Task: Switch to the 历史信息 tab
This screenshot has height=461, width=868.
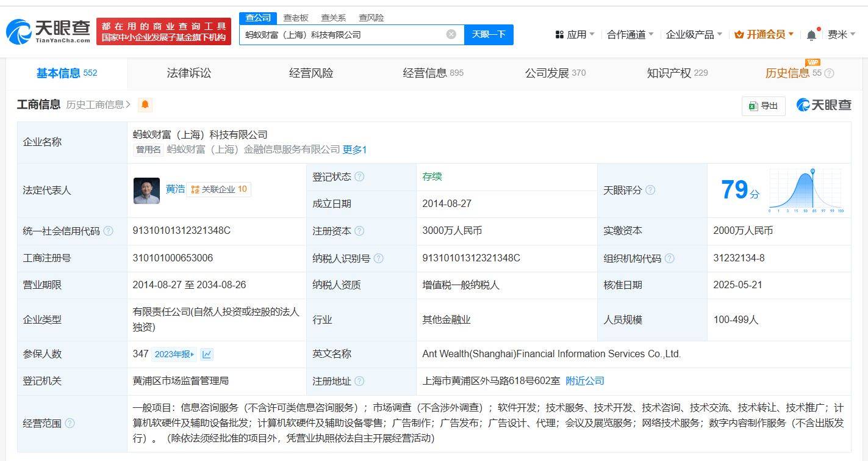Action: tap(793, 73)
